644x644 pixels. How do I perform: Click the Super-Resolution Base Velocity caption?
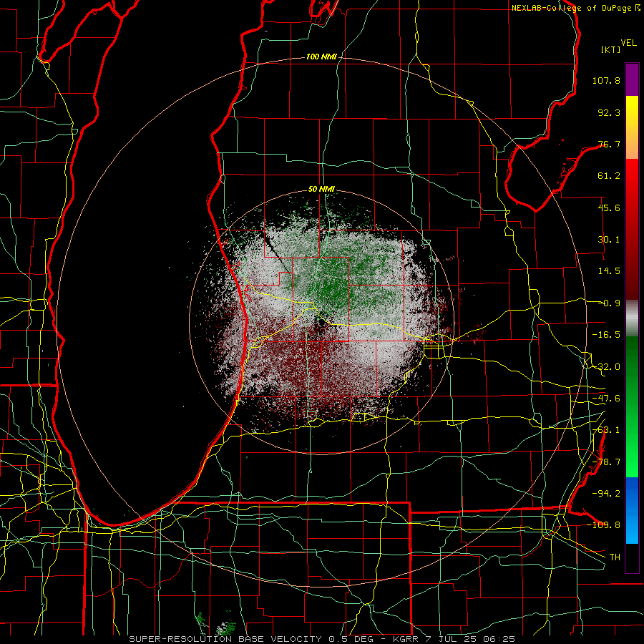(321, 639)
